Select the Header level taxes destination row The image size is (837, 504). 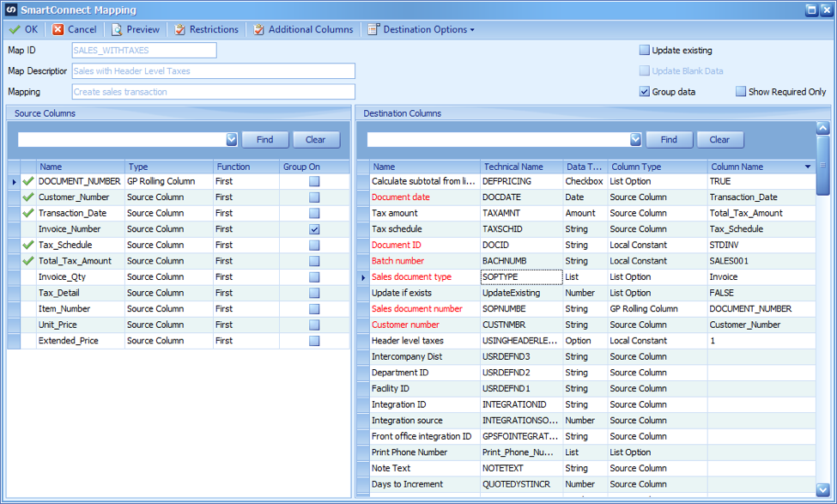tap(586, 341)
